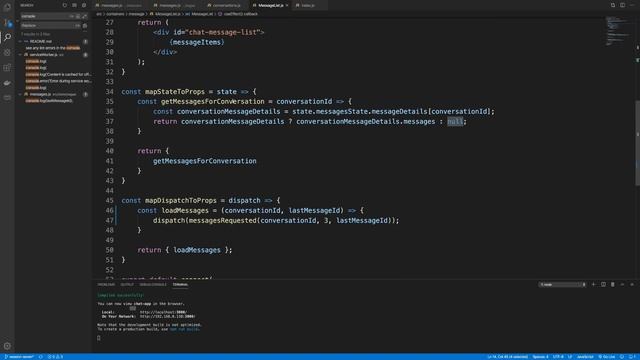The width and height of the screenshot is (640, 360).
Task: Click the Go Live status bar button
Action: click(x=607, y=357)
